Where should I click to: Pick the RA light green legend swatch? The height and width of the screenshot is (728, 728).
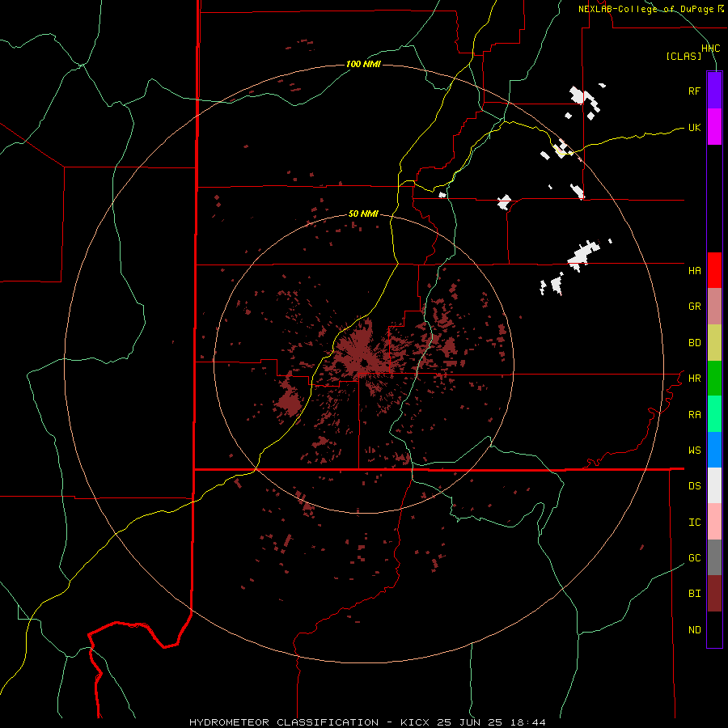[x=714, y=414]
